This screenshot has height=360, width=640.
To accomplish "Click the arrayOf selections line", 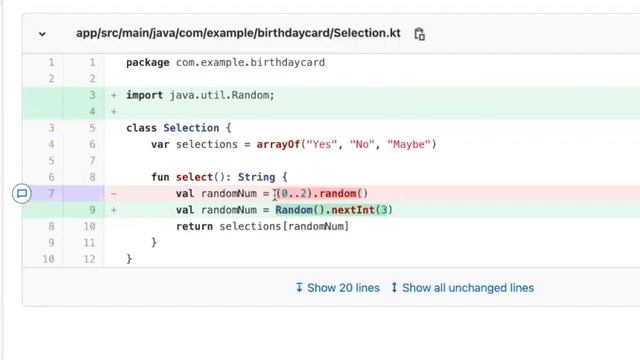I will 293,144.
